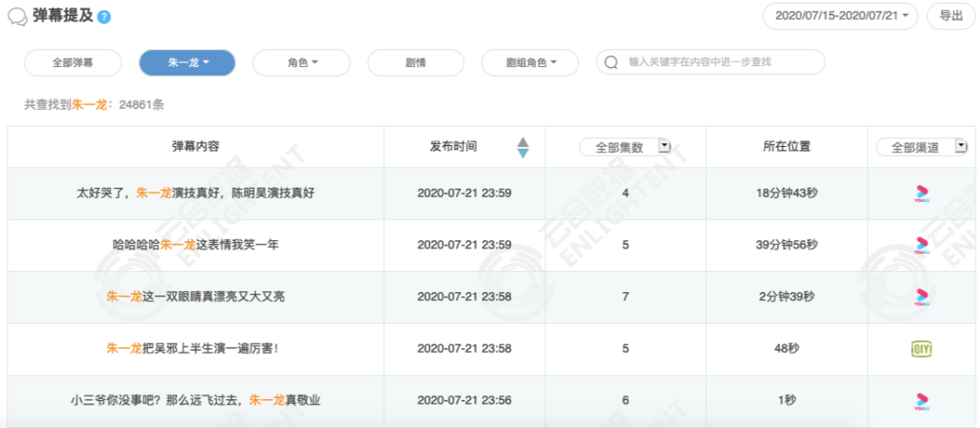Screen dimensions: 980x428
Task: Click Youku logo in the 1秒 row
Action: (921, 401)
